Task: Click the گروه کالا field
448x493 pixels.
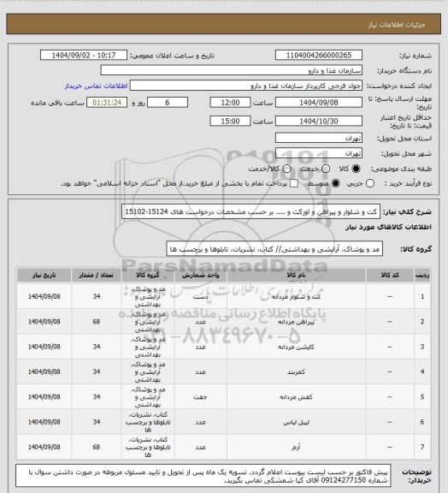Action: pyautogui.click(x=274, y=249)
